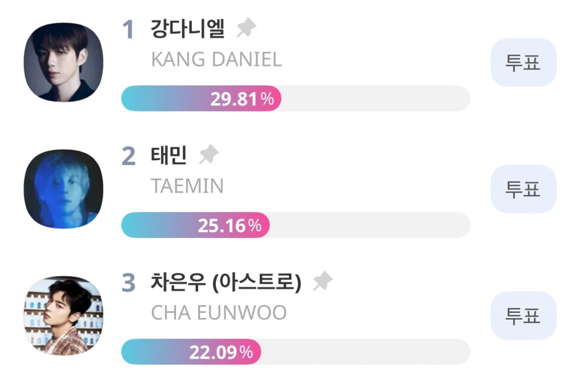Image resolution: width=580 pixels, height=392 pixels.
Task: Click pushpin icon beside 태민
Action: click(209, 155)
